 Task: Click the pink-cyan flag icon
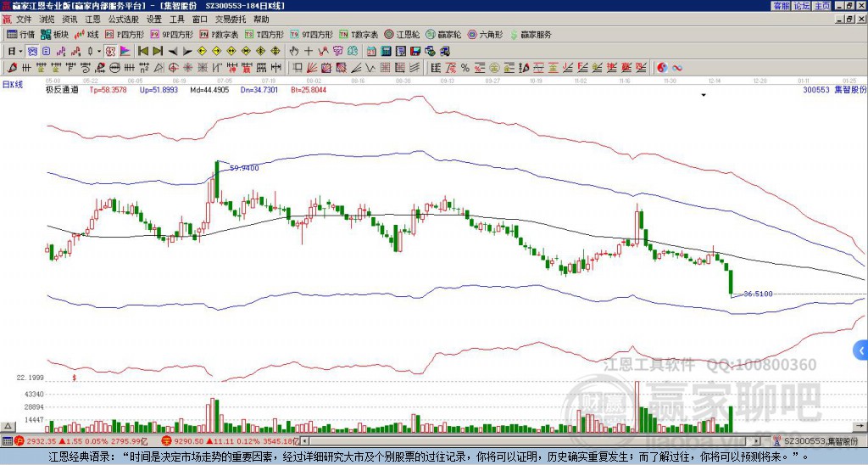[125, 52]
